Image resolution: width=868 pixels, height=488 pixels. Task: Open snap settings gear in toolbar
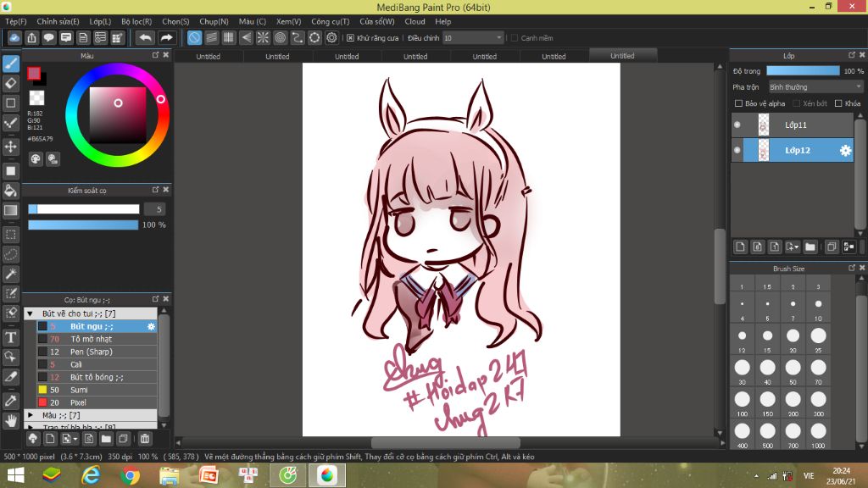click(331, 37)
